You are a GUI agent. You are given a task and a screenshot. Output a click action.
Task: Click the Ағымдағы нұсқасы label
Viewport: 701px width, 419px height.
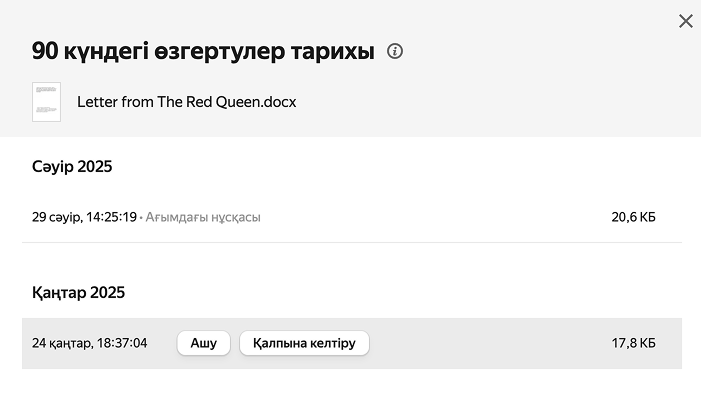[x=203, y=217]
